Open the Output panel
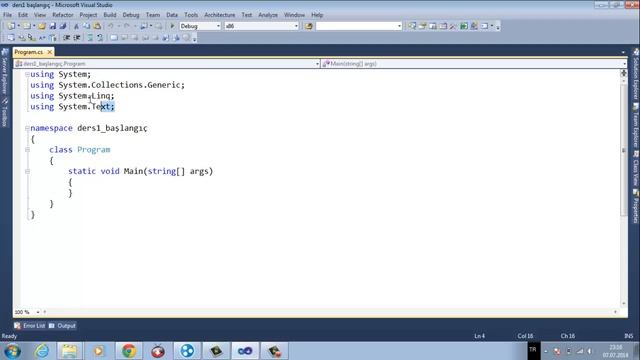Viewport: 640px width, 360px height. point(62,326)
